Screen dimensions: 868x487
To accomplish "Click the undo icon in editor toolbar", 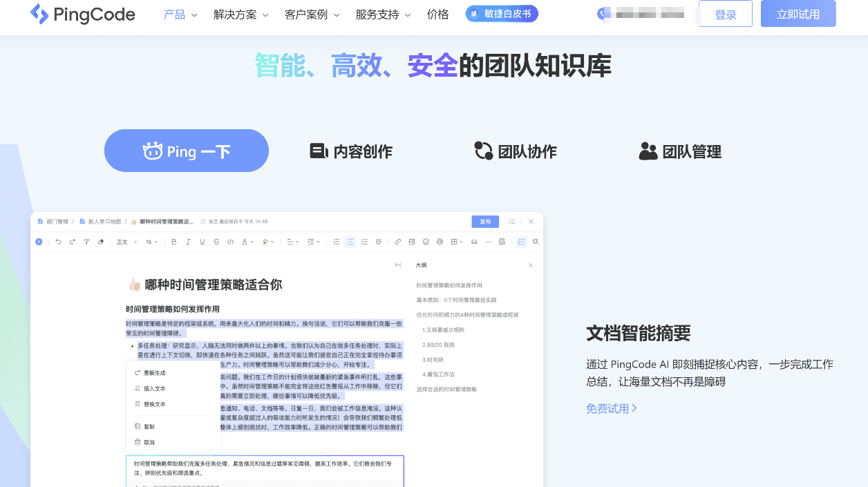I will [58, 242].
